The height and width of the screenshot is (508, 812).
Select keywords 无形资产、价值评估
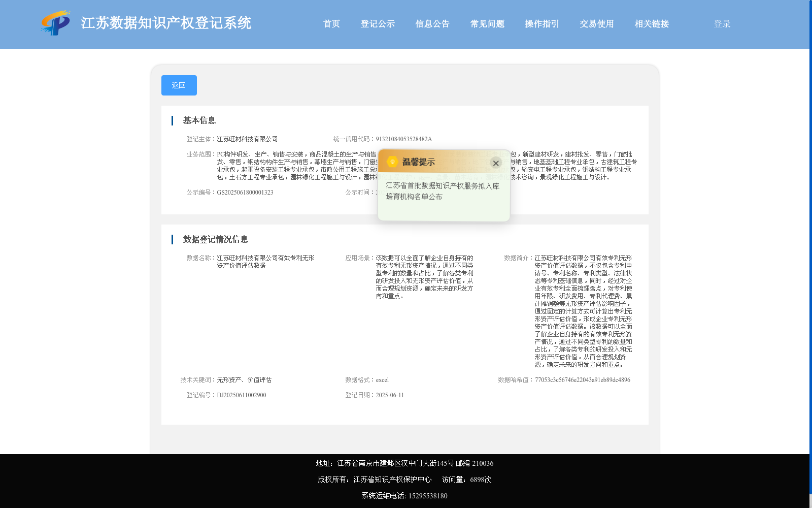[244, 380]
